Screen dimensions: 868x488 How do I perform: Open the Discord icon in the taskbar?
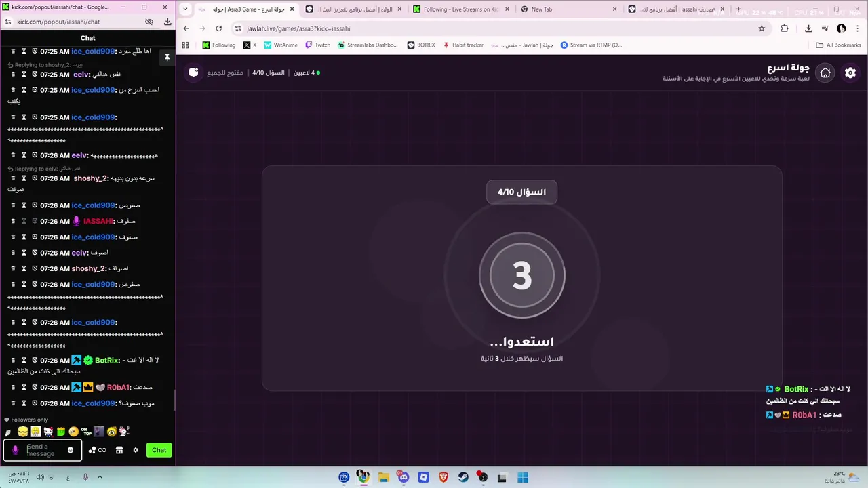pos(403,477)
